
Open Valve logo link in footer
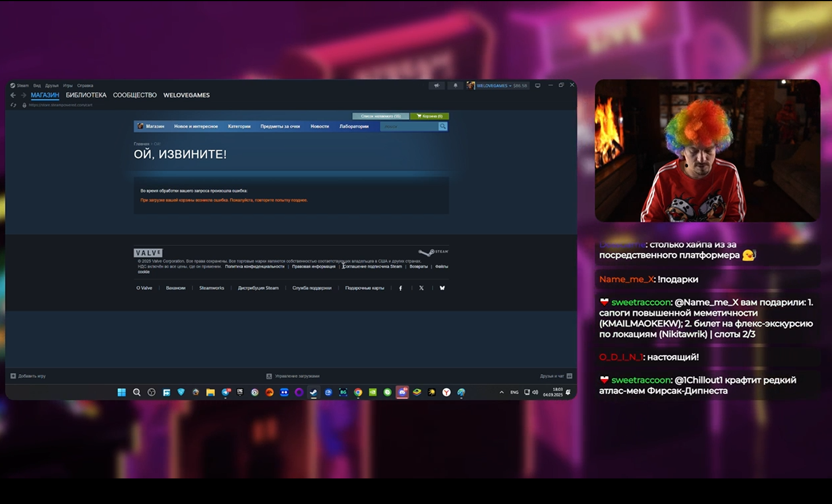[148, 253]
